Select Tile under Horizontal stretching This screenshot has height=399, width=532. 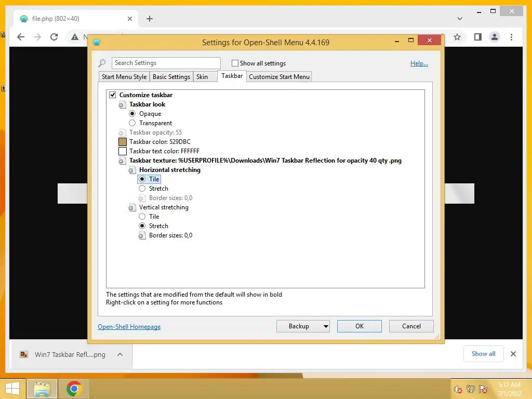click(142, 179)
